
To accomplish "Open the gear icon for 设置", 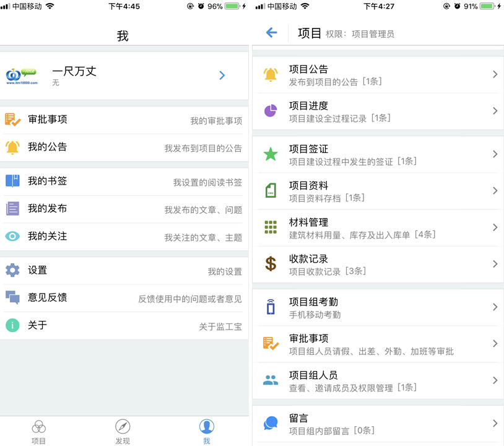I will (12, 270).
